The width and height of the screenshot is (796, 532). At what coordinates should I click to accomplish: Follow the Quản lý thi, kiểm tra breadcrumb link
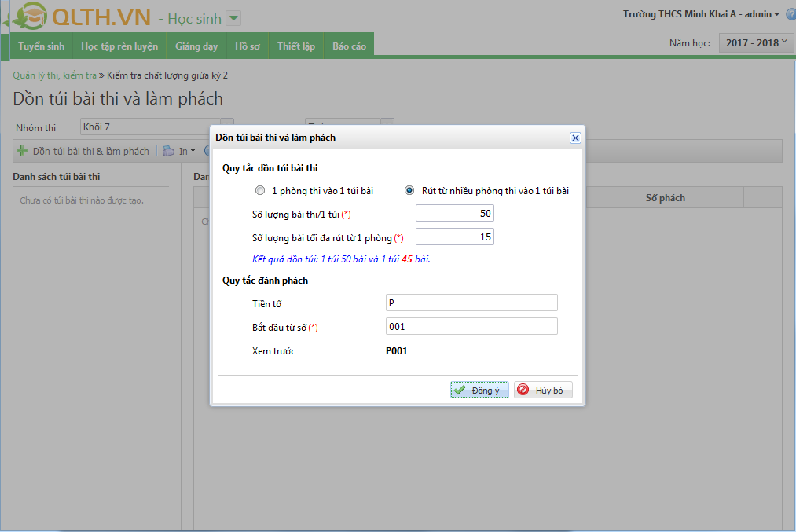pos(54,75)
